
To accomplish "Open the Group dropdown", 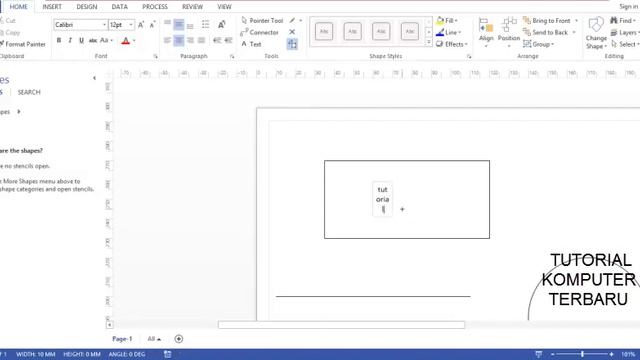I will point(538,44).
